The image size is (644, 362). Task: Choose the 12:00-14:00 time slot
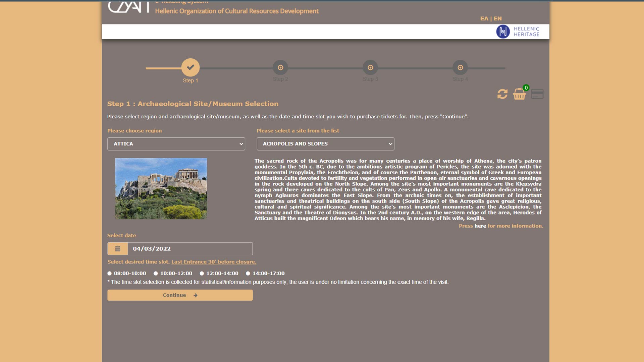[202, 274]
